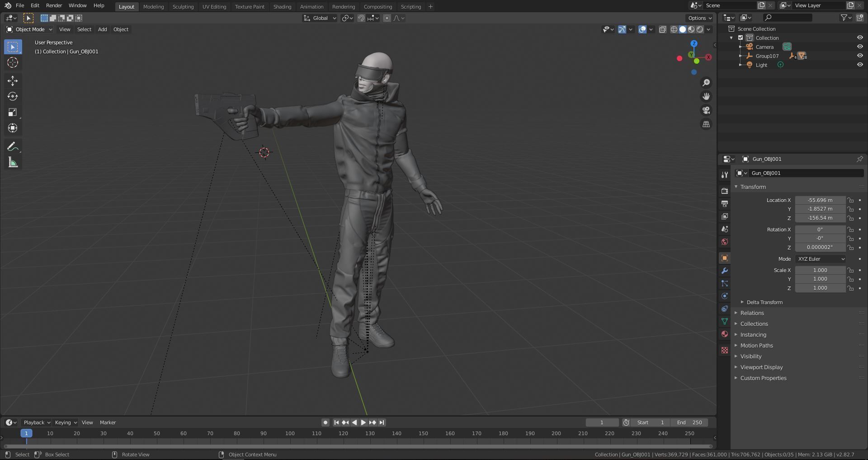Open the Output properties tab
The image size is (868, 460).
[725, 204]
